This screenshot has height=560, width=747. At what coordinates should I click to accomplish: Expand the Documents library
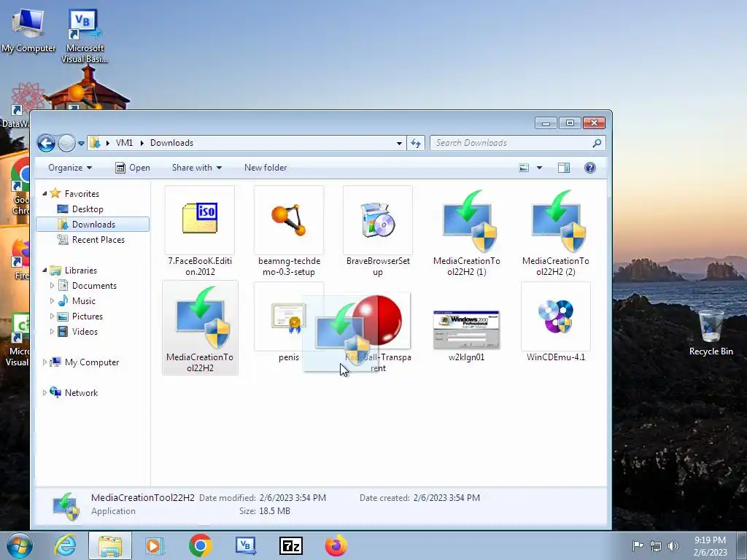[52, 286]
